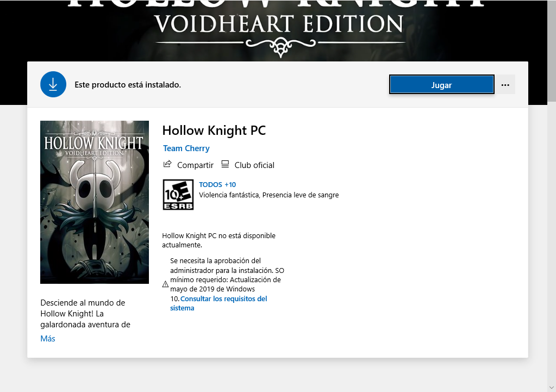The image size is (556, 392).
Task: Open the TODOS +10 rating link
Action: pos(217,184)
